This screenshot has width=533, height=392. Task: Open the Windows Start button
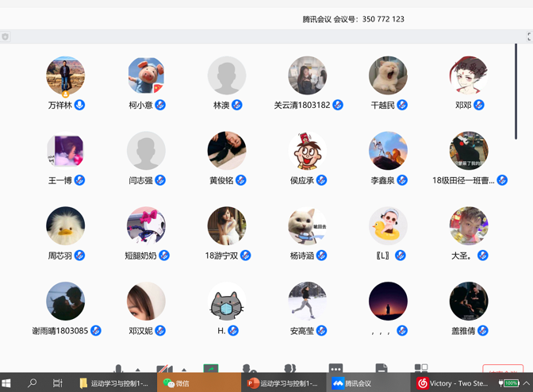(x=7, y=383)
